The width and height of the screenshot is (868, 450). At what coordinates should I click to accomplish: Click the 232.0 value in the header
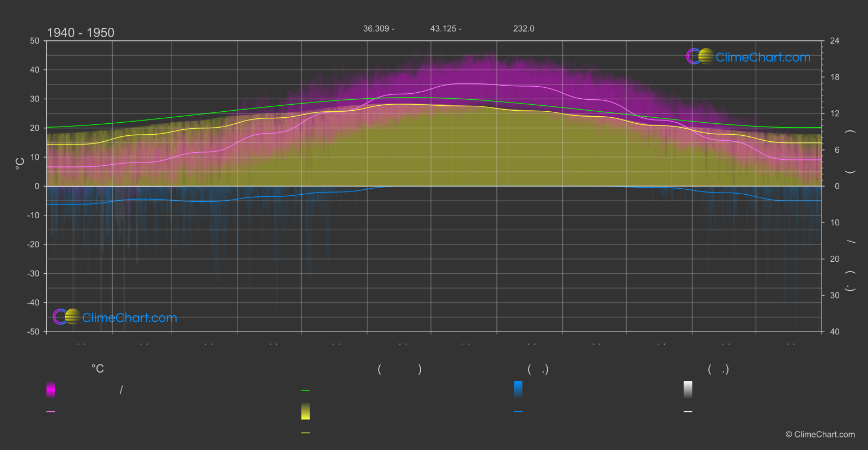pos(524,28)
